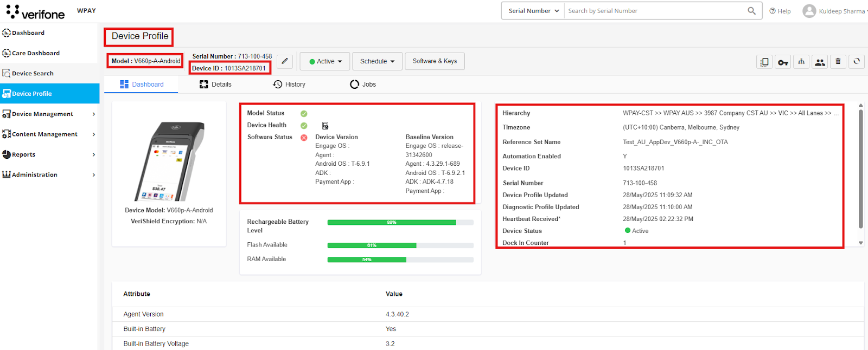The height and width of the screenshot is (350, 868).
Task: Click the refresh icon button
Action: pos(857,62)
